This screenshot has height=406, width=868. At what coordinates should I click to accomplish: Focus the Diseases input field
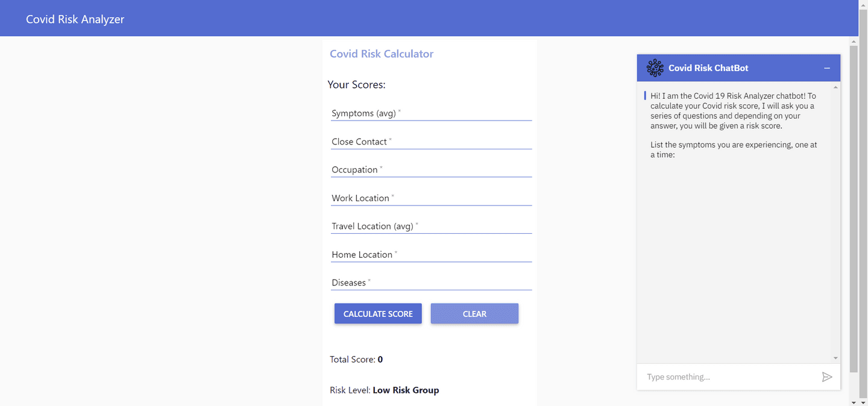pyautogui.click(x=431, y=283)
